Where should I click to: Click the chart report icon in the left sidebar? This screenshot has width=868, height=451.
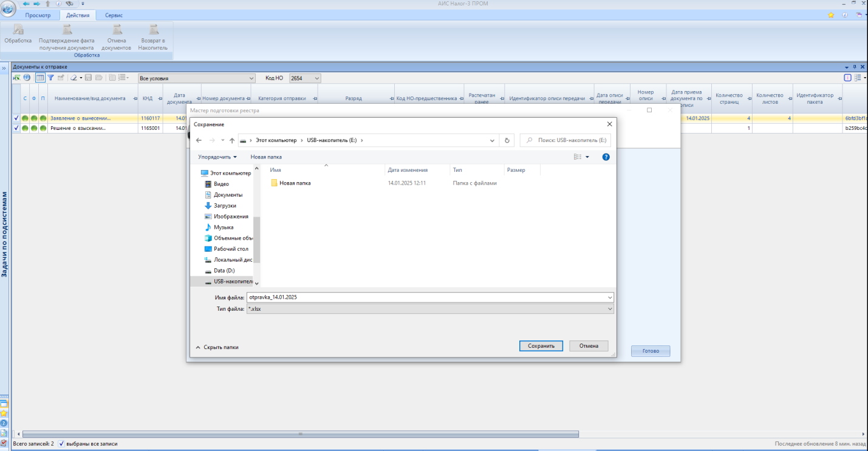[x=4, y=433]
